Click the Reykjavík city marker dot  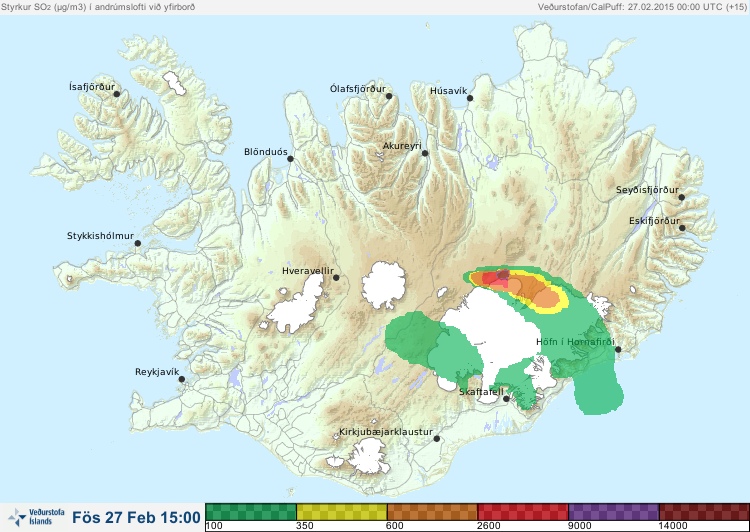tap(182, 379)
